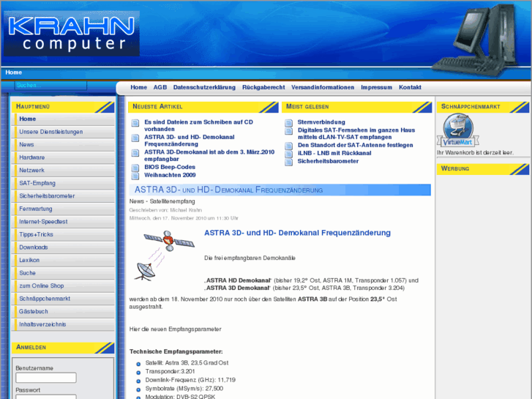Click document icon beside 'ASTRA 3D- und HD- Demokanal' list entry
The height and width of the screenshot is (399, 532).
135,138
